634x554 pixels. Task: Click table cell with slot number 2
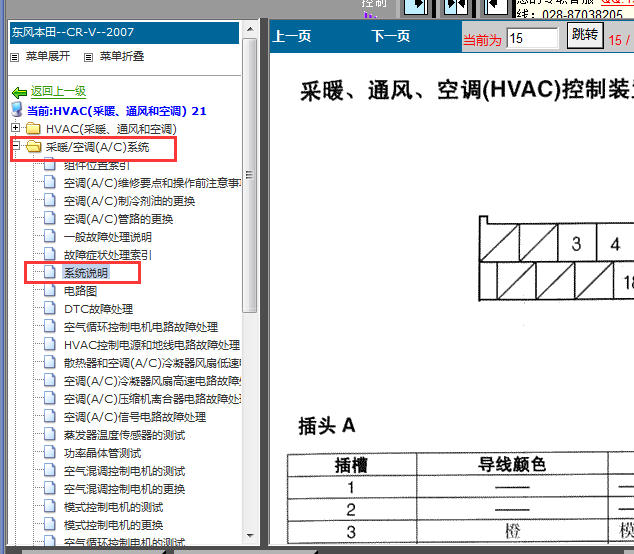point(351,510)
